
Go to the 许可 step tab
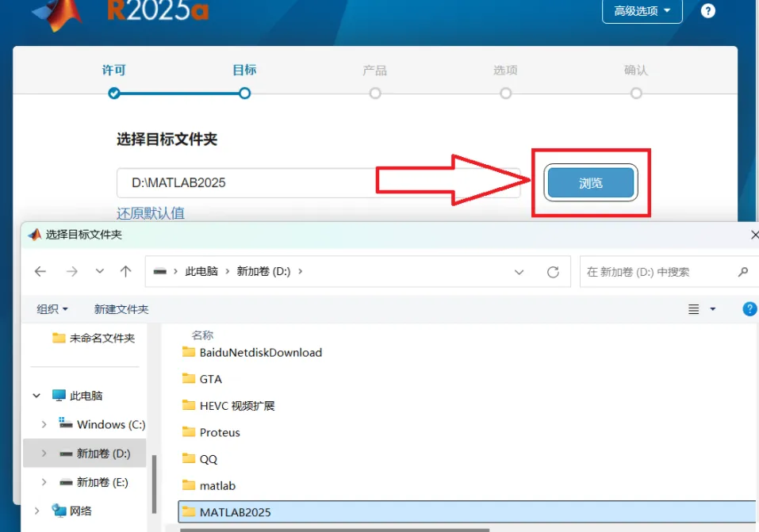tap(113, 71)
